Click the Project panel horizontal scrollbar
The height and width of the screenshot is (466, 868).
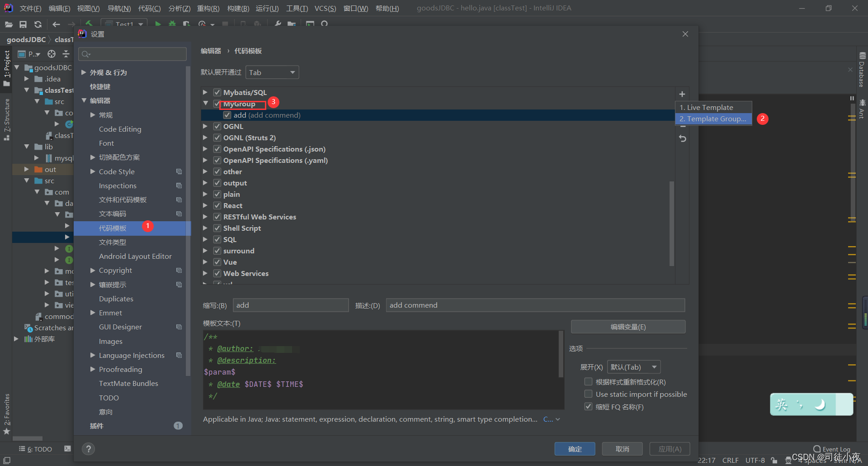(x=28, y=438)
